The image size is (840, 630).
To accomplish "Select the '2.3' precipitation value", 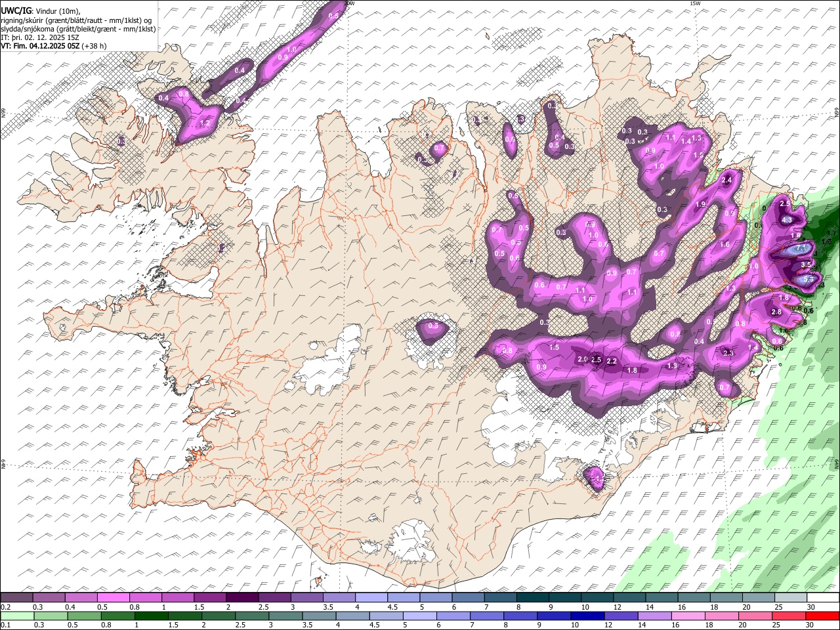I will coord(728,353).
